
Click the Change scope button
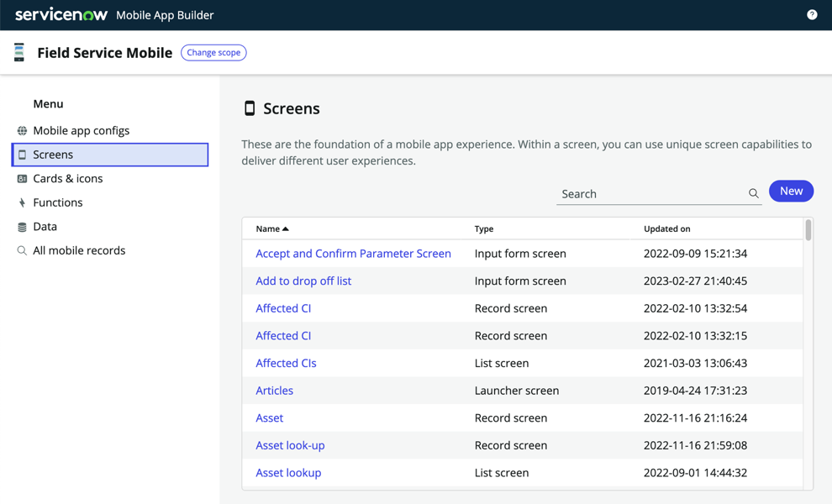point(213,53)
